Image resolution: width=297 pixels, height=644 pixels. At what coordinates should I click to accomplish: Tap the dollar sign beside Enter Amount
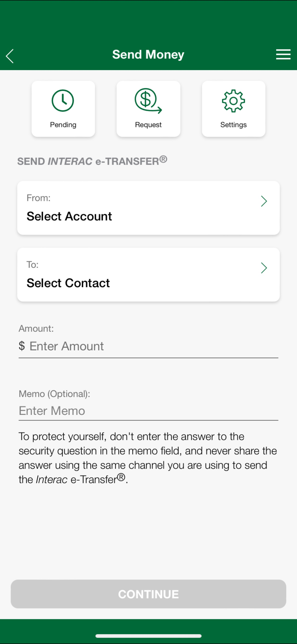coord(22,346)
